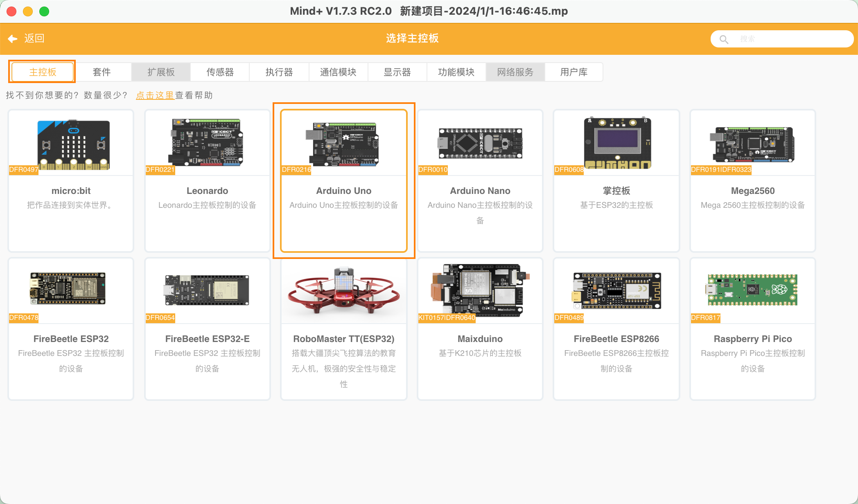Image resolution: width=858 pixels, height=504 pixels.
Task: Select the 用户库 tab
Action: click(574, 72)
